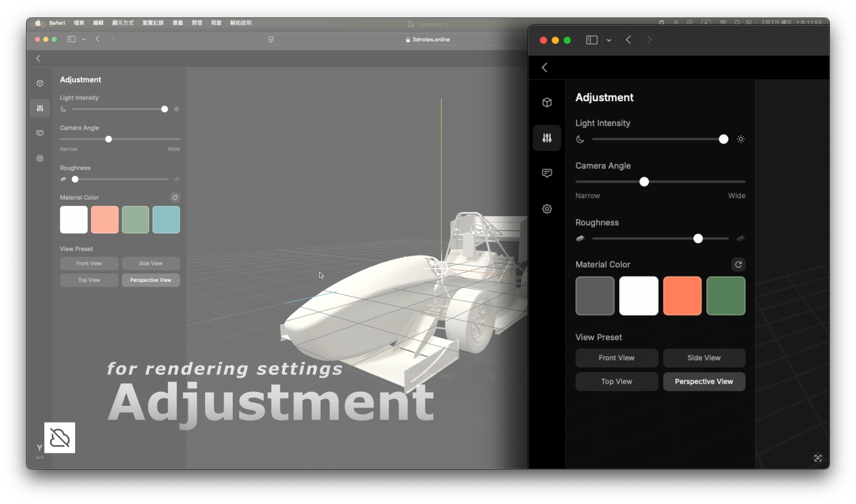Image resolution: width=856 pixels, height=504 pixels.
Task: Open the Apple menu
Action: pyautogui.click(x=38, y=23)
